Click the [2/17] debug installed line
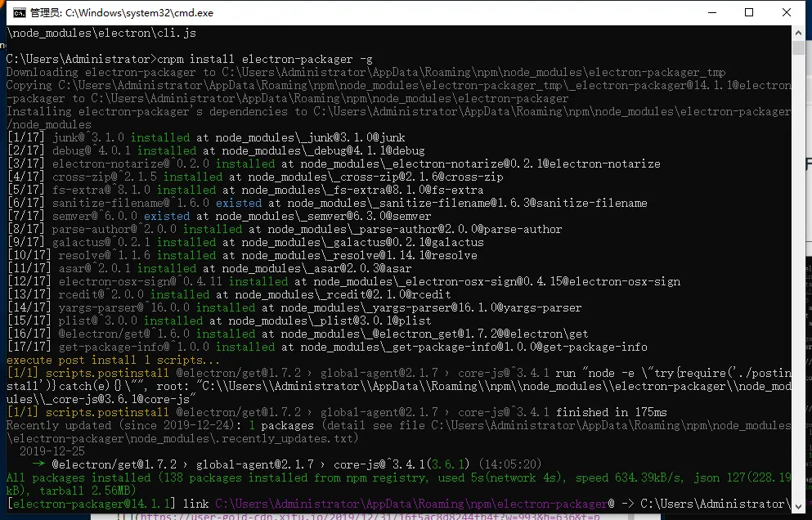 [216, 150]
